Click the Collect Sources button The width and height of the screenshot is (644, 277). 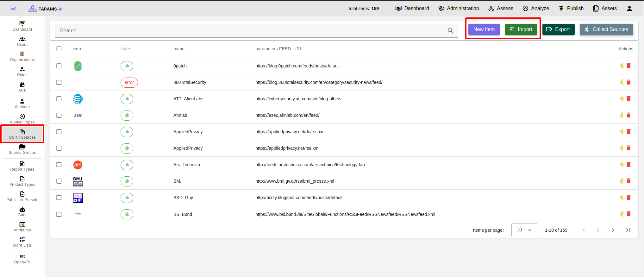(606, 29)
